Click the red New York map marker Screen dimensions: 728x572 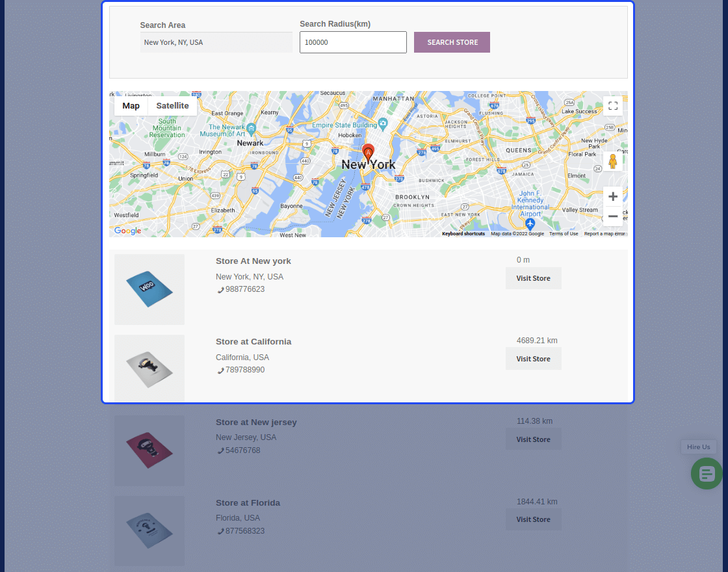(368, 151)
